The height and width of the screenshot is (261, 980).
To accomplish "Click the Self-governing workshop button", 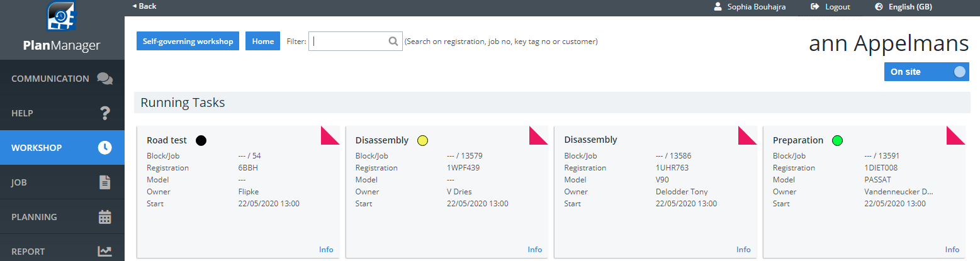I will click(x=188, y=41).
